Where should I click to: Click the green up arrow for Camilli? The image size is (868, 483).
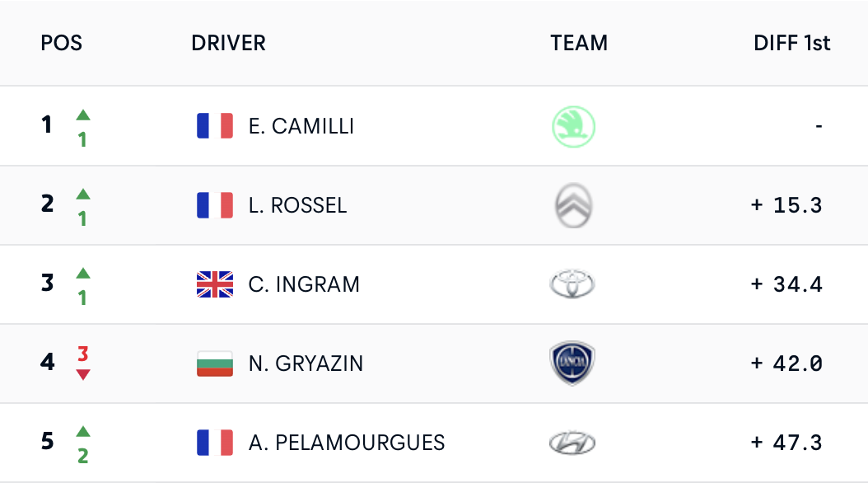82,115
